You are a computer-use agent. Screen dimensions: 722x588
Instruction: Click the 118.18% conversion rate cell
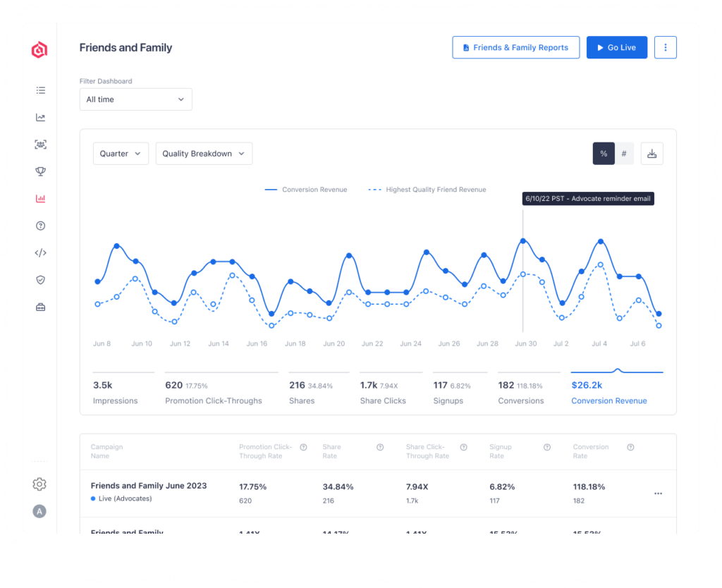[x=589, y=486]
